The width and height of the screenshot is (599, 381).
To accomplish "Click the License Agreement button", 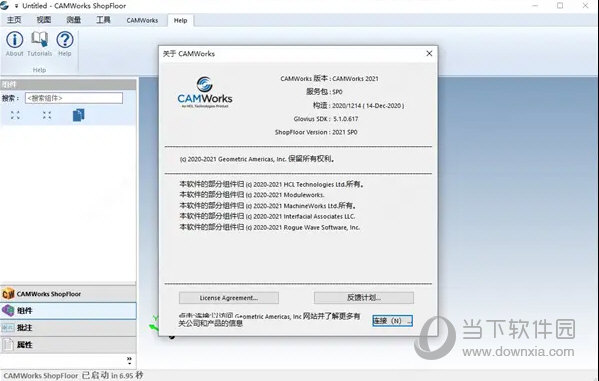I will (x=229, y=298).
